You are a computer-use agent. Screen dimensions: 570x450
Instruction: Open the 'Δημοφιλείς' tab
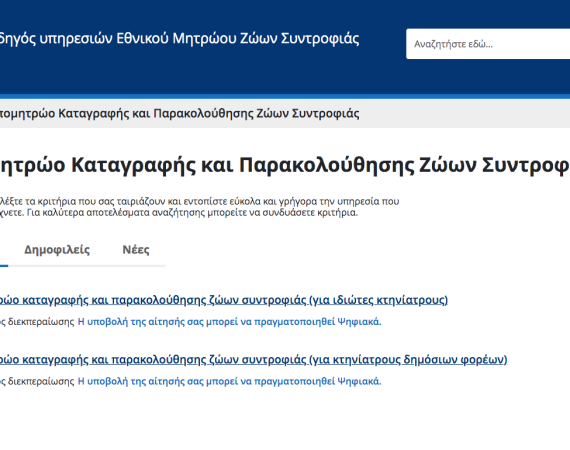click(57, 250)
